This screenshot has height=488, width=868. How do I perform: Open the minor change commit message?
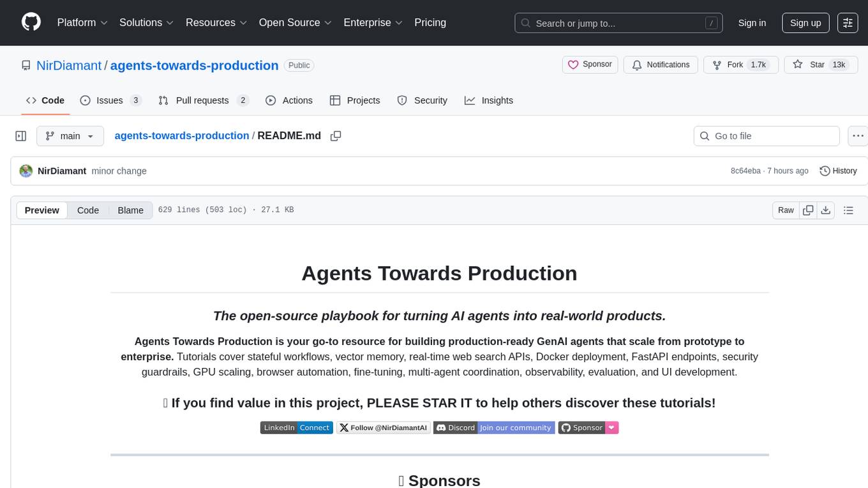119,171
